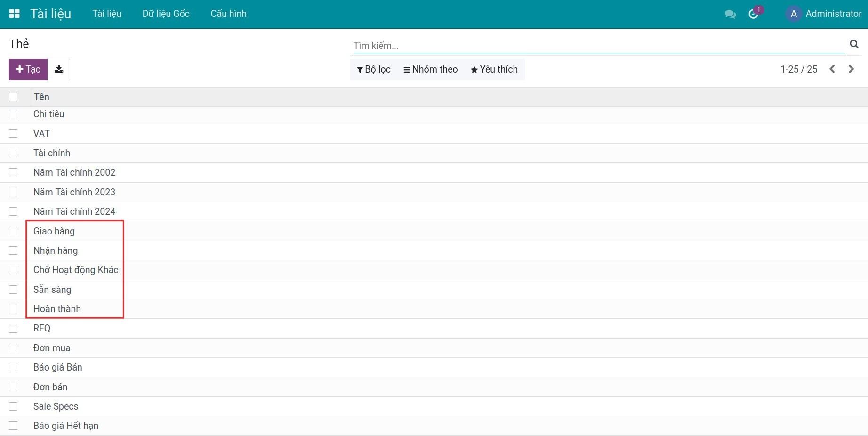The width and height of the screenshot is (868, 436).
Task: Sort by the Tên column header
Action: pos(41,97)
